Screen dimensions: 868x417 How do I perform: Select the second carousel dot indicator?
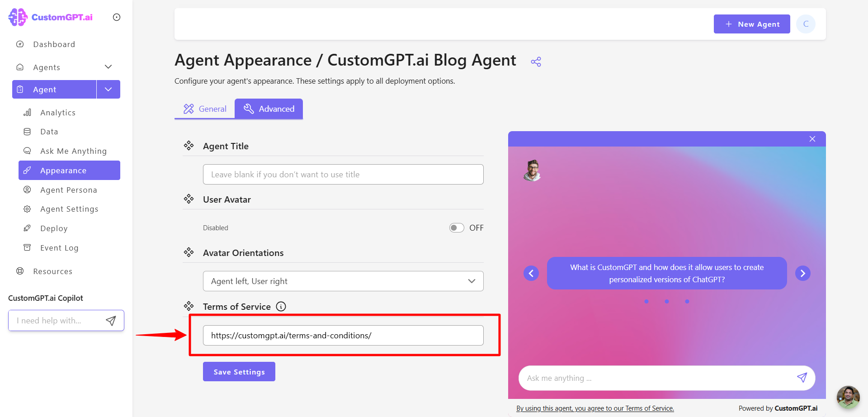[x=667, y=301]
